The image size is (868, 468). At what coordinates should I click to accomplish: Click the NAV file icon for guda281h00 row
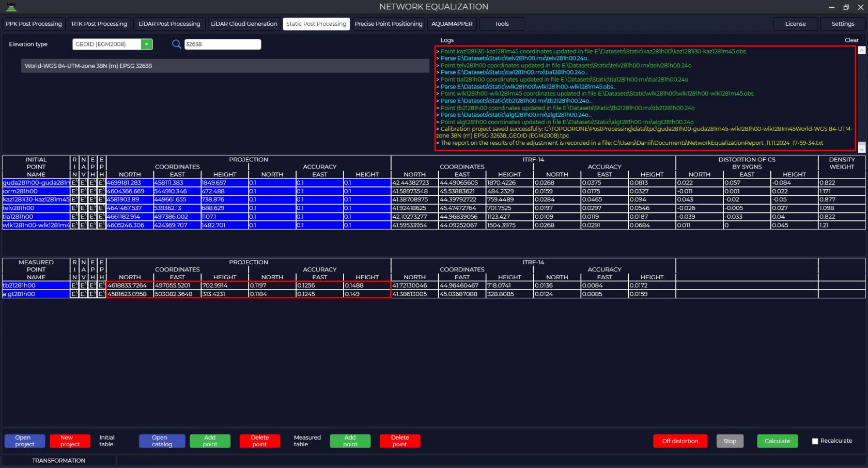(83, 183)
